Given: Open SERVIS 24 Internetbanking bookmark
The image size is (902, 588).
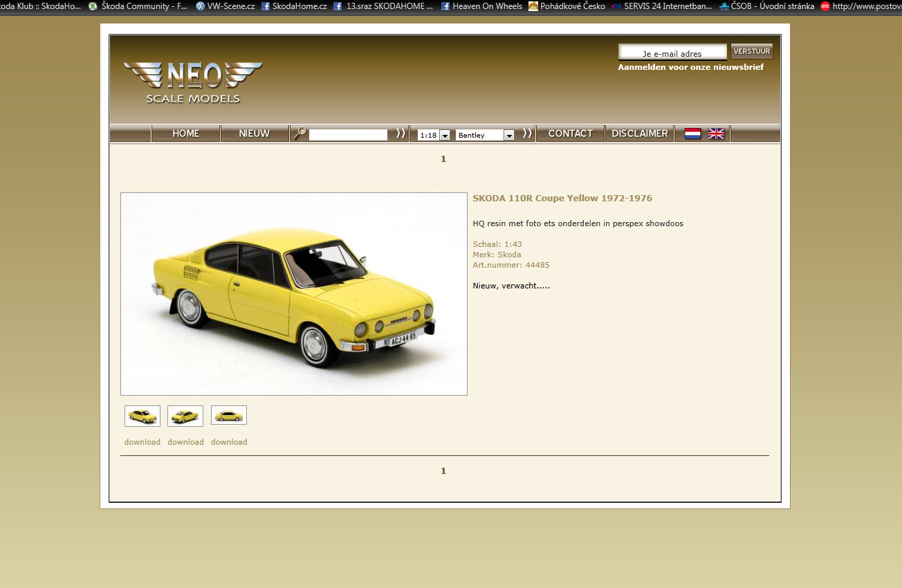Looking at the screenshot, I should point(662,6).
